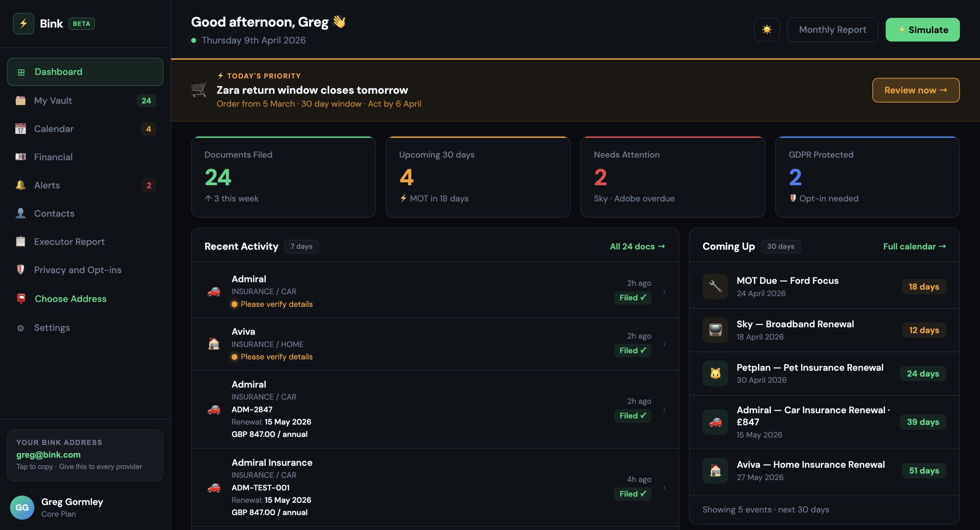This screenshot has height=530, width=980.
Task: Open Full calendar link in Coming Up
Action: [914, 246]
